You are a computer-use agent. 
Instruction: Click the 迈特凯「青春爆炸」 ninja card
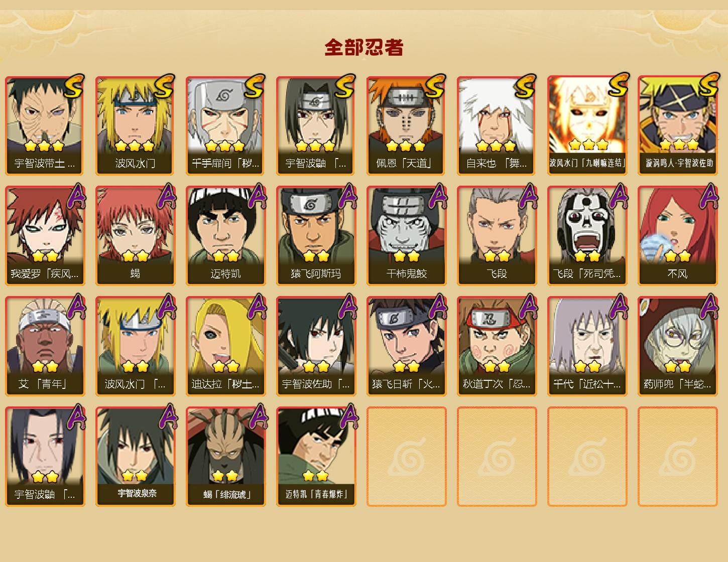316,457
